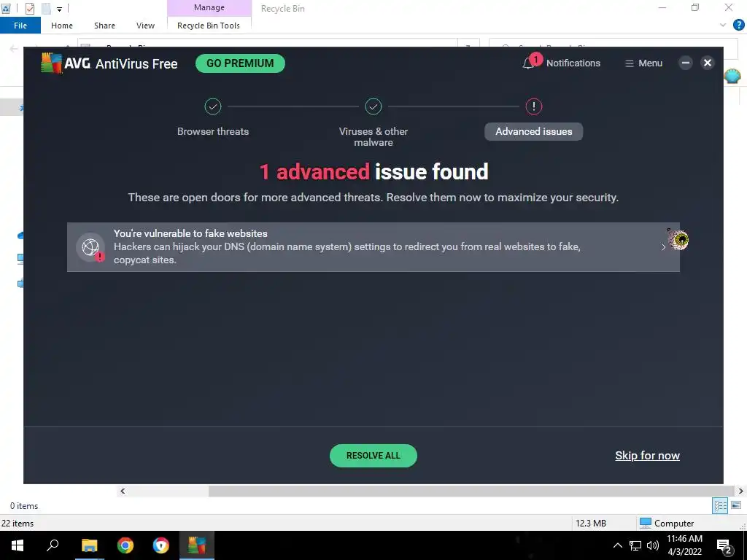The width and height of the screenshot is (747, 560).
Task: Open the clock showing 11:46 AM
Action: (x=684, y=545)
